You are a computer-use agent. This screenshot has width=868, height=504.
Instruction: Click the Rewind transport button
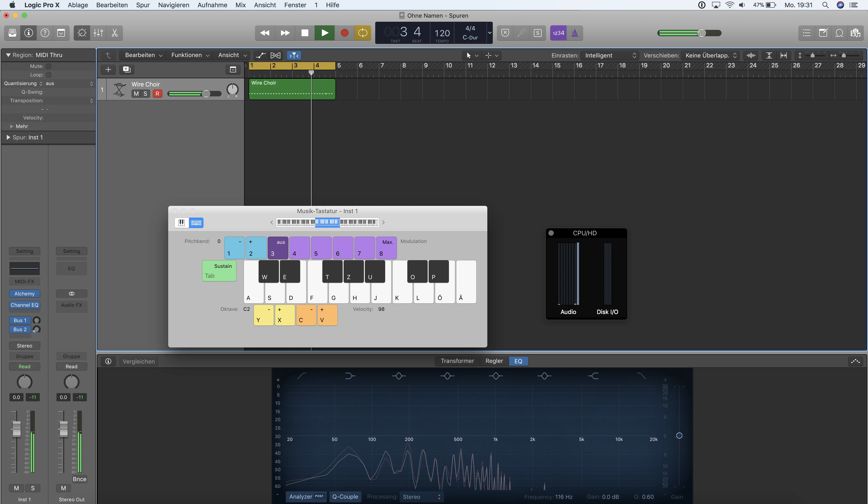264,33
